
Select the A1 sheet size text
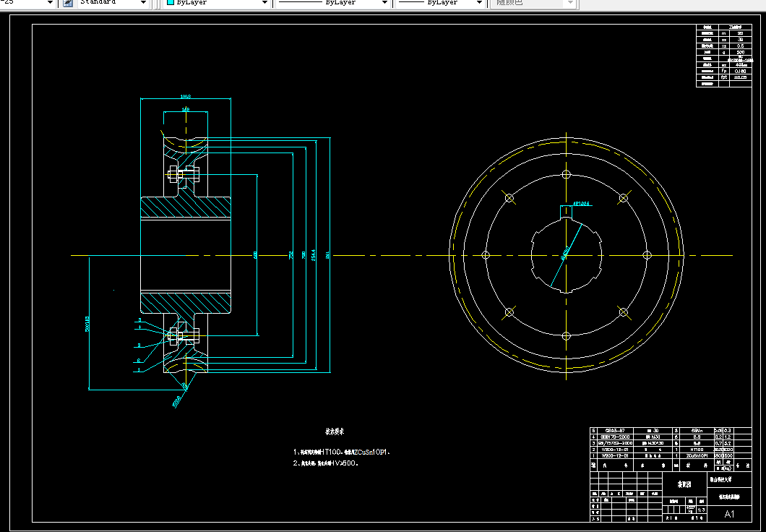pos(729,513)
